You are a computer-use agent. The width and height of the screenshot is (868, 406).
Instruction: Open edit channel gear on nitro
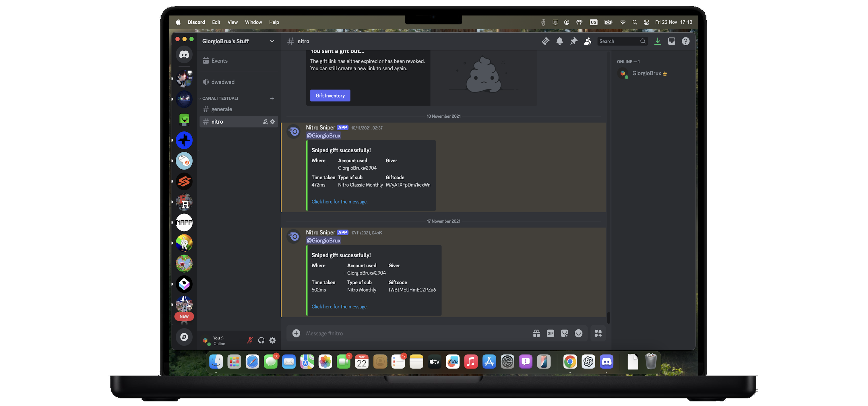[x=273, y=122]
